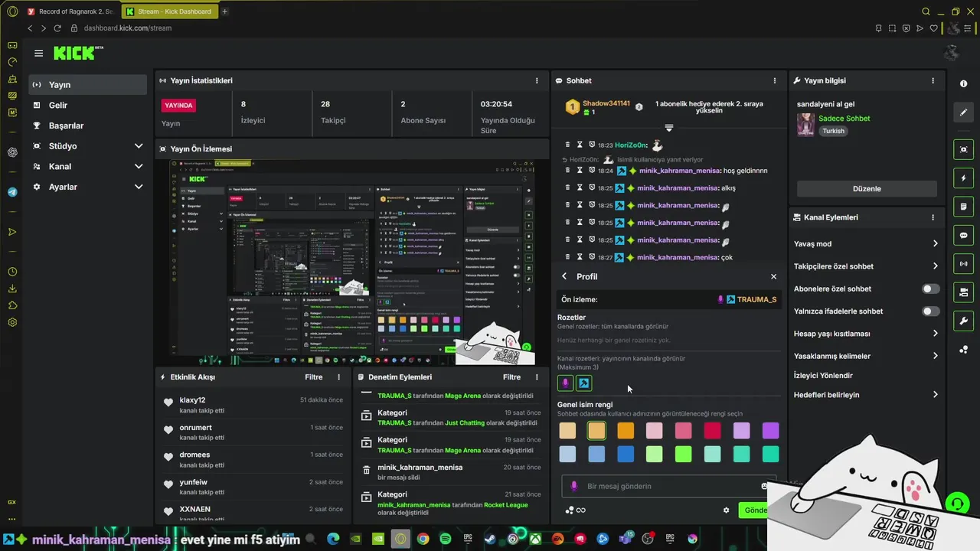Open Kanal Eylemleri three-dot menu
This screenshot has width=980, height=551.
pos(933,217)
